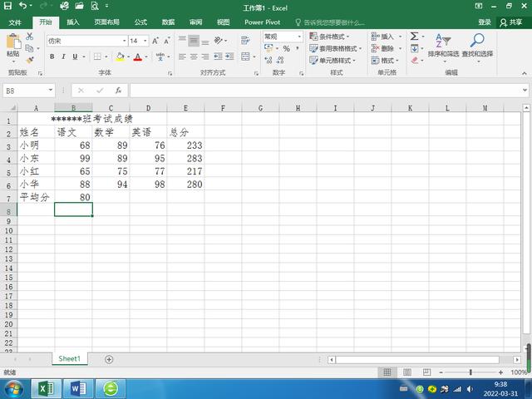Viewport: 532px width, 399px height.
Task: Toggle italic formatting
Action: tap(63, 57)
